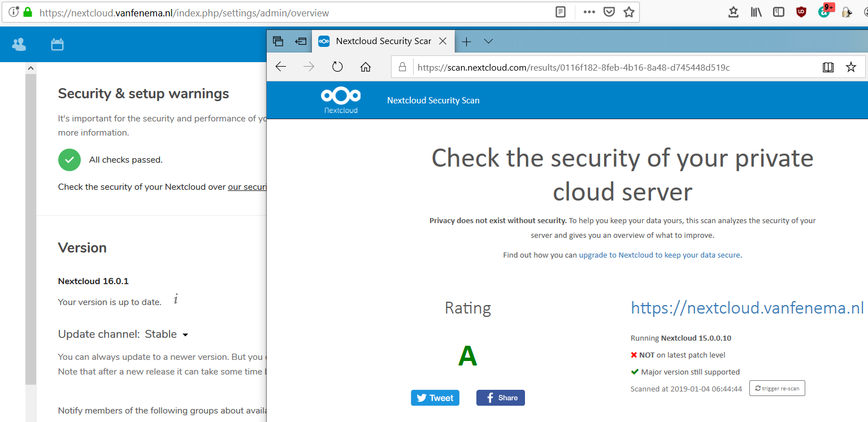Show Firefox sidebars icon

point(779,12)
